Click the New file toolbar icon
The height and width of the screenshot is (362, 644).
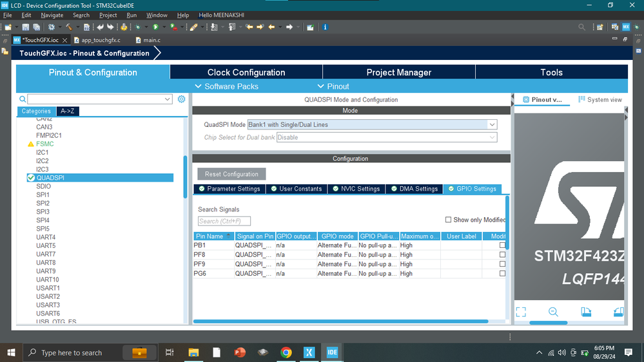click(x=8, y=27)
